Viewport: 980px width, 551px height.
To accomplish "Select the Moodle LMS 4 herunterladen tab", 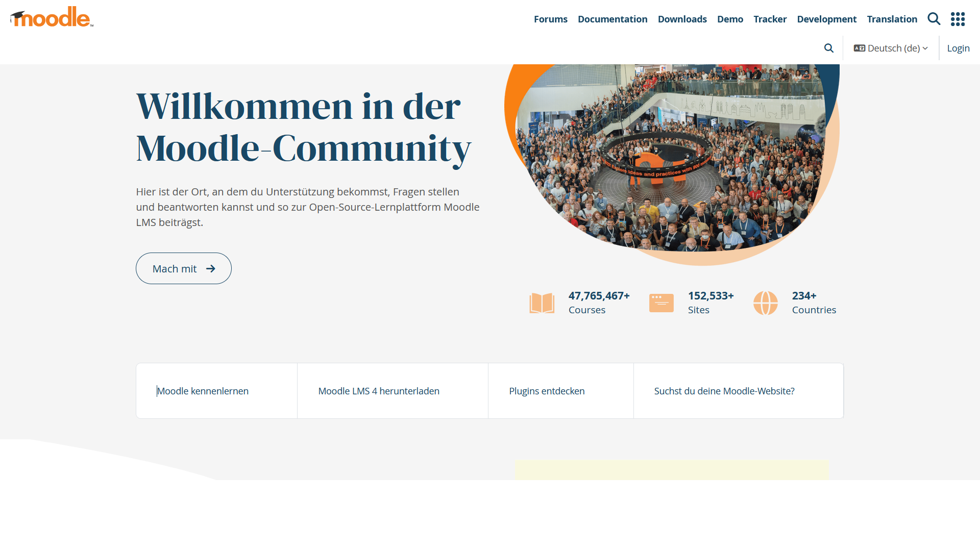I will click(x=379, y=391).
